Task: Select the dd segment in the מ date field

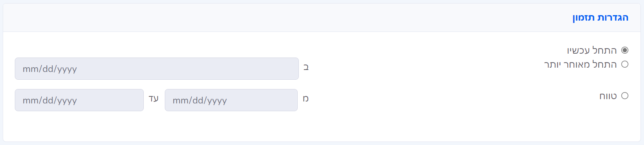Action: pos(198,100)
